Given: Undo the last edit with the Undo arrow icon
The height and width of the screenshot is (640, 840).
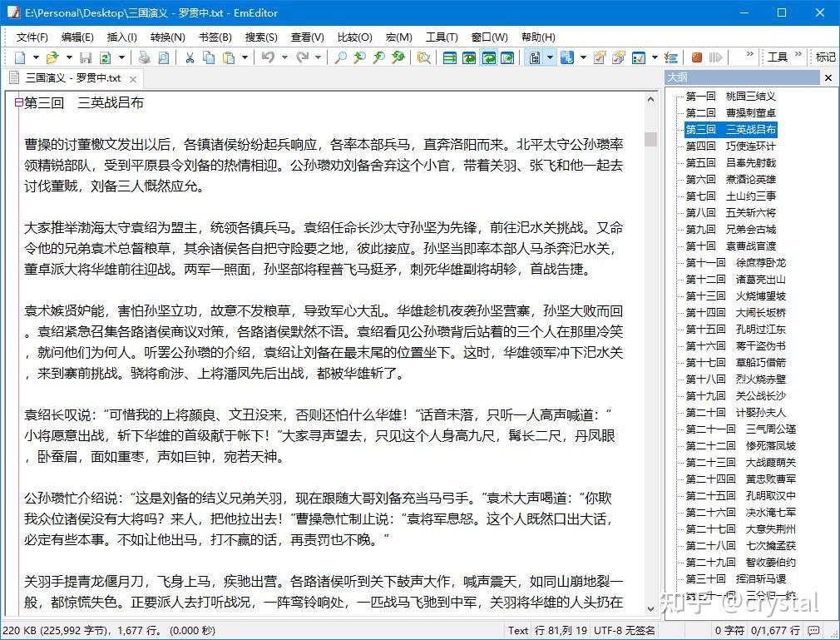Looking at the screenshot, I should (x=269, y=57).
